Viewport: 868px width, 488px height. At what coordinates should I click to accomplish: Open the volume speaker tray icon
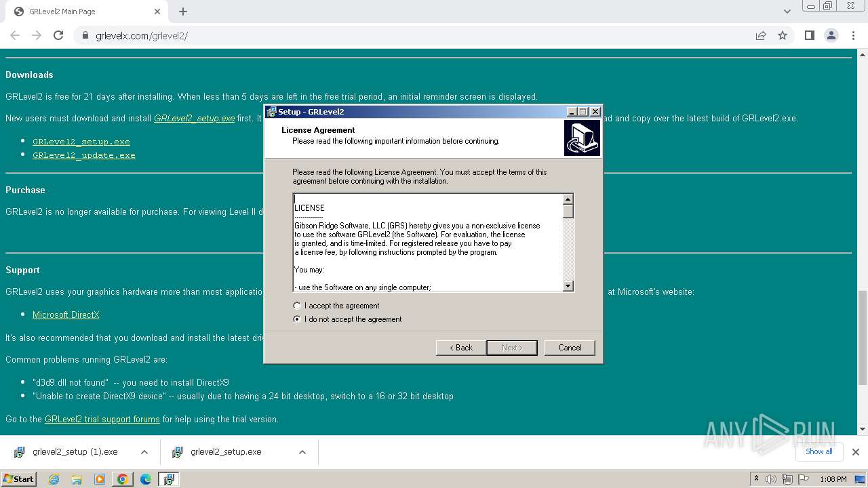(x=771, y=479)
